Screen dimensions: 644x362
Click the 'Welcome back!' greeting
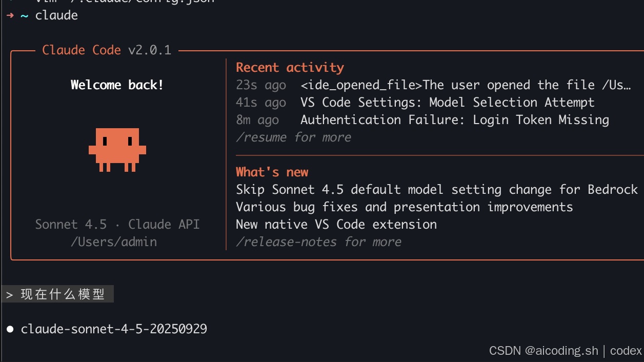click(117, 85)
